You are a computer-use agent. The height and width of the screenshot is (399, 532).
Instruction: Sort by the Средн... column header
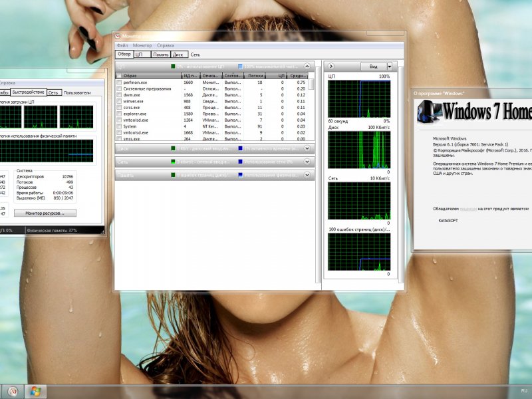tap(298, 76)
